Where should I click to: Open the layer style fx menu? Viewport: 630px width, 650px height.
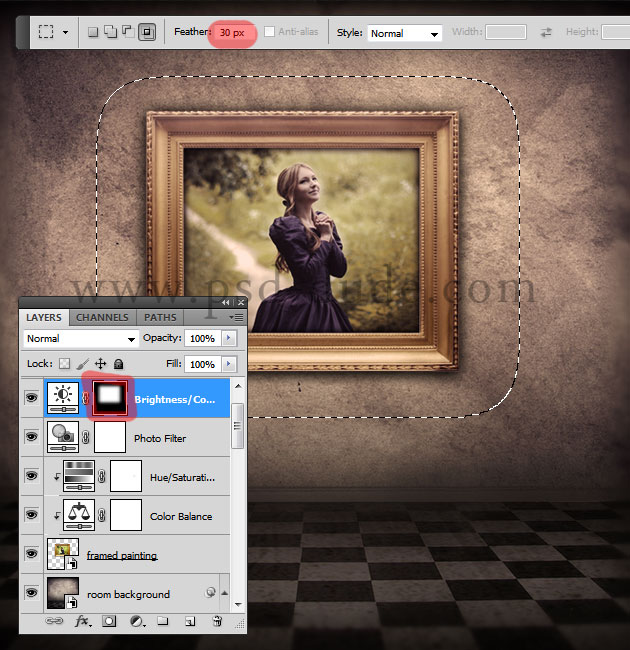point(83,621)
